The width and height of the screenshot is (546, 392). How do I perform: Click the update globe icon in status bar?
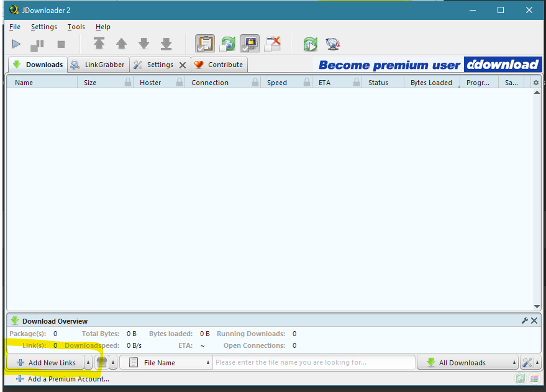click(521, 378)
